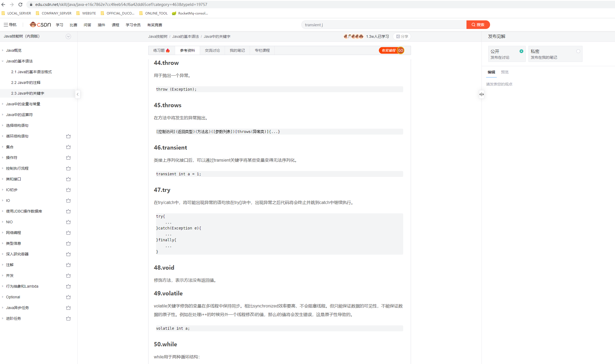Screen dimensions: 615x364
Task: Click the crown icon next to 循环结构语句
Action: [68, 136]
